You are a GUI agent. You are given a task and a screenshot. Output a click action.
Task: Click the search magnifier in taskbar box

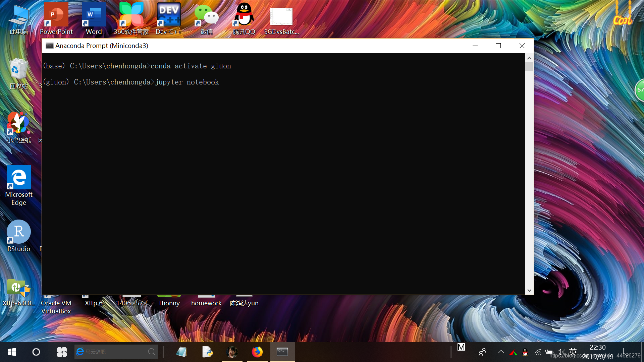click(152, 352)
